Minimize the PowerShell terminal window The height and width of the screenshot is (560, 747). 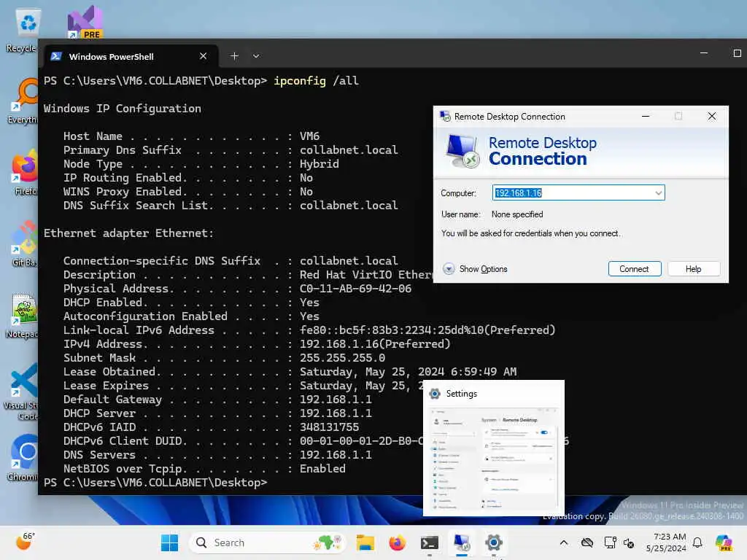[x=704, y=52]
